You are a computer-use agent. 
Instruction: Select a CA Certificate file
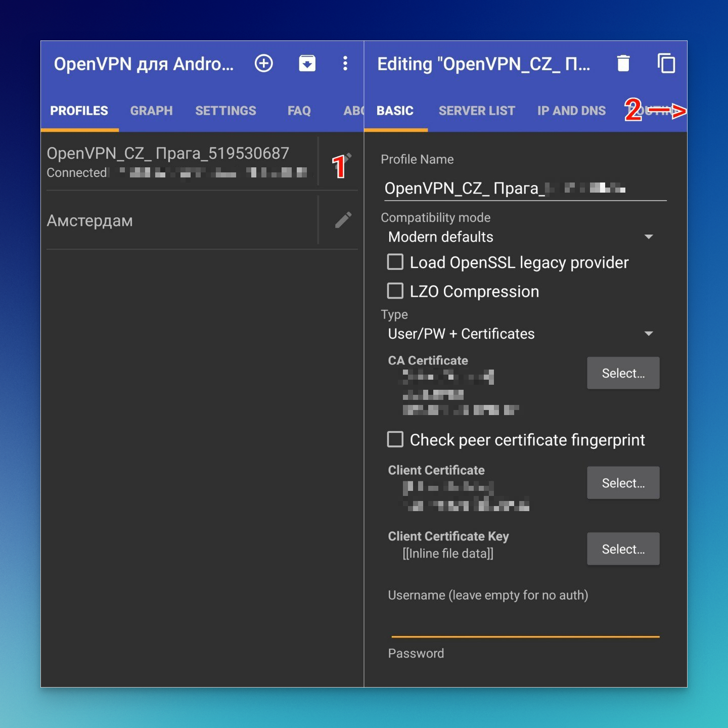[623, 373]
